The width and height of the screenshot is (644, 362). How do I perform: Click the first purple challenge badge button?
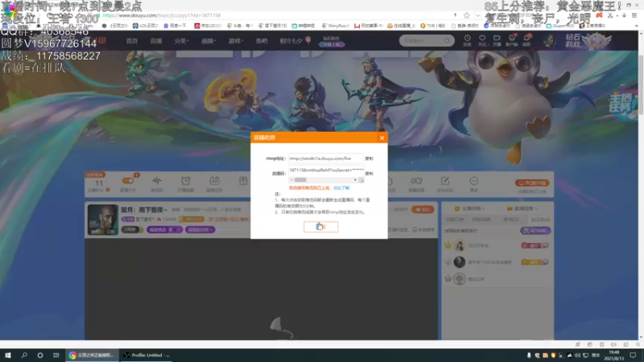tap(164, 230)
